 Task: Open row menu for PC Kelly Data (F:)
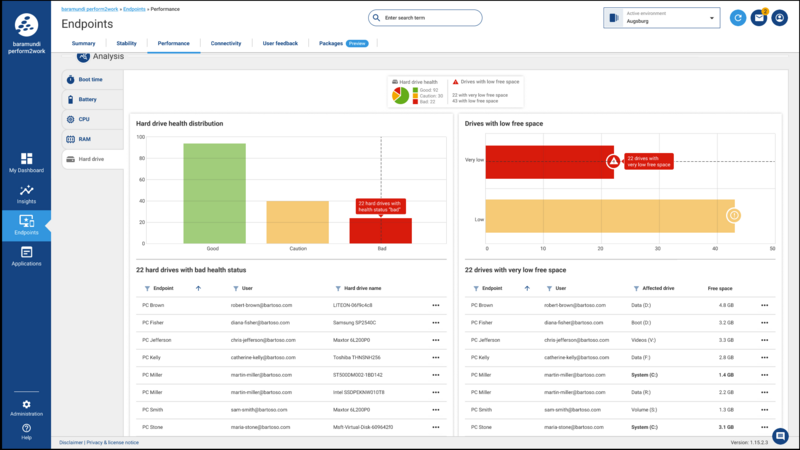(765, 357)
